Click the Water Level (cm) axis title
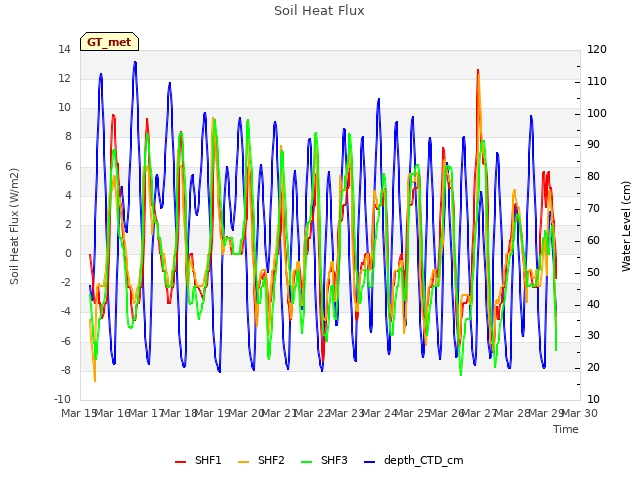The width and height of the screenshot is (640, 480). pyautogui.click(x=626, y=226)
